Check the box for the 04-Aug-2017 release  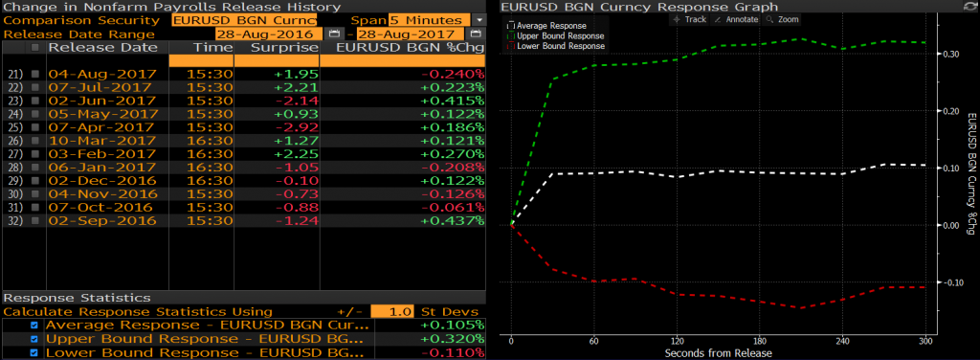(x=35, y=74)
